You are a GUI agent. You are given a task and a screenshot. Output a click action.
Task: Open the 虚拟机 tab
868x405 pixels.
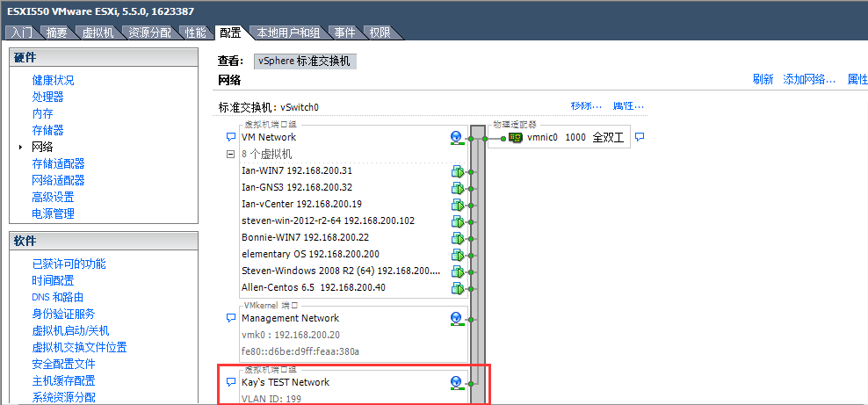point(98,33)
